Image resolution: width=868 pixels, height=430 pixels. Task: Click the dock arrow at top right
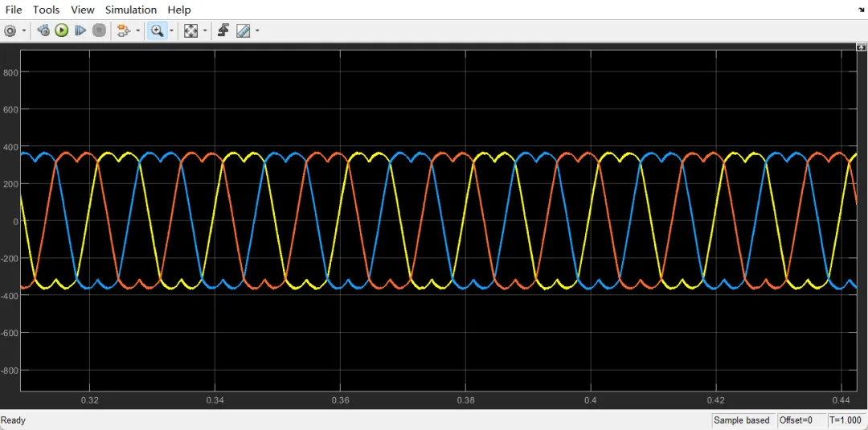[862, 10]
